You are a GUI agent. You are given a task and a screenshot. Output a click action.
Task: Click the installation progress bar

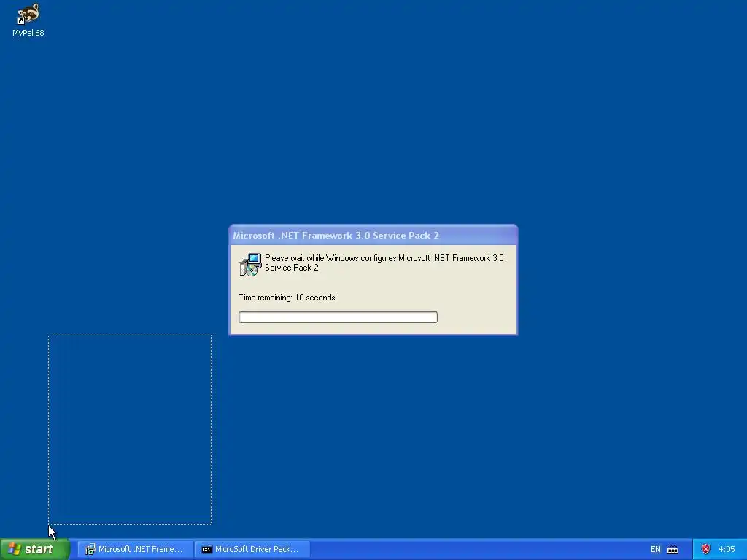pyautogui.click(x=338, y=317)
